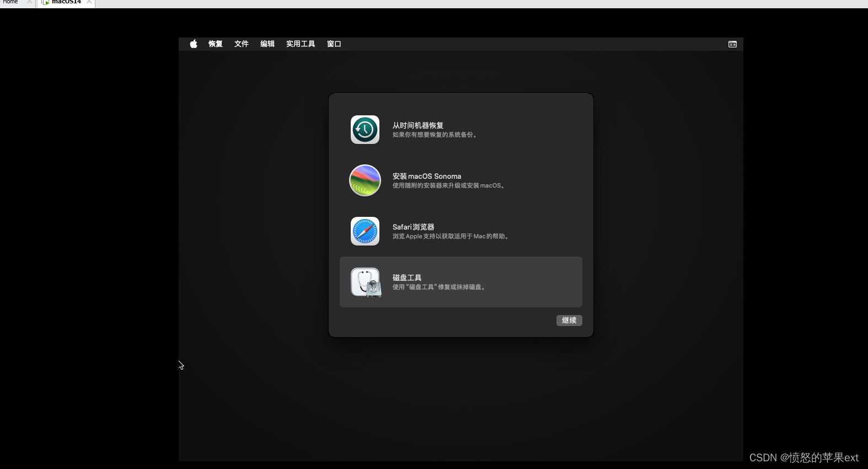
Task: Open the Apple menu
Action: pos(194,44)
